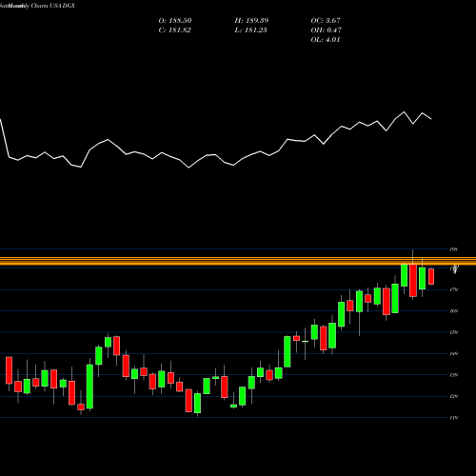The height and width of the screenshot is (476, 476).
Task: Click the "OC: 3.67" value
Action: 326,21
